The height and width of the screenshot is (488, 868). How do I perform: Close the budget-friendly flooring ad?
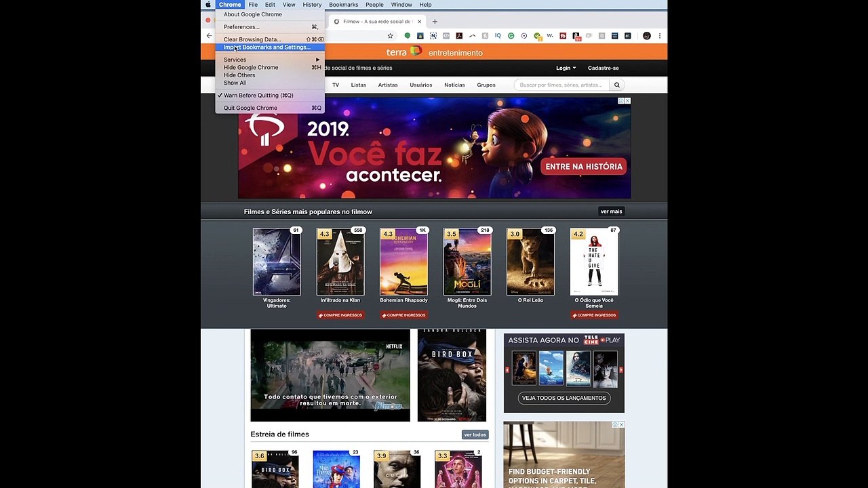[x=621, y=425]
